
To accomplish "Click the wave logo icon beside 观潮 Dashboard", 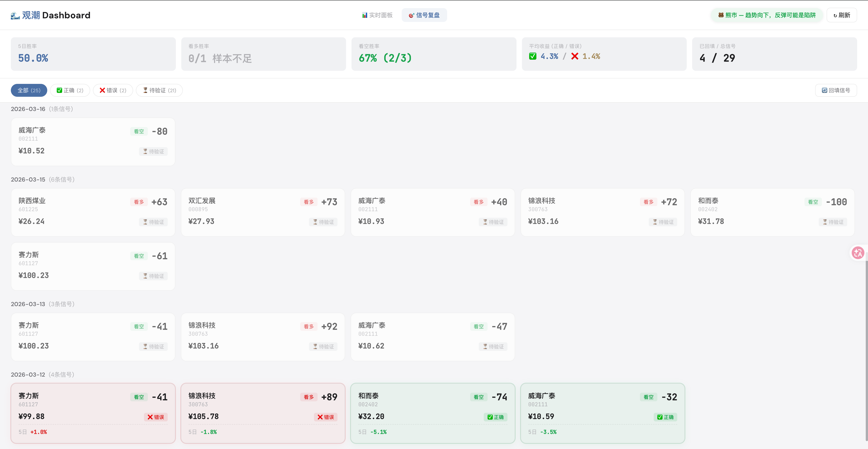I will [15, 16].
